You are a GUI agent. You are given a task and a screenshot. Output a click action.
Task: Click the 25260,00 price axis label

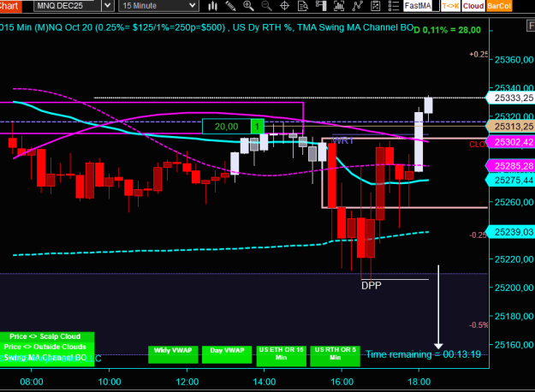[x=514, y=203]
